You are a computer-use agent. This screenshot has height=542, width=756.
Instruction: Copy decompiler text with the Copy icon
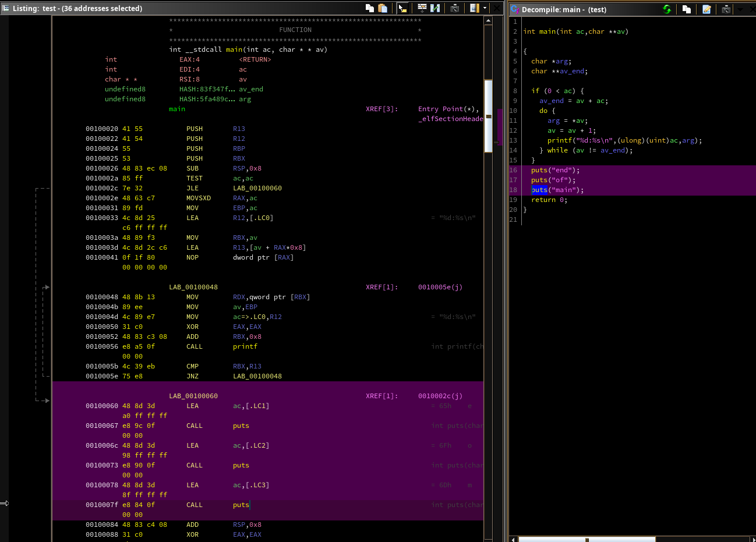687,9
